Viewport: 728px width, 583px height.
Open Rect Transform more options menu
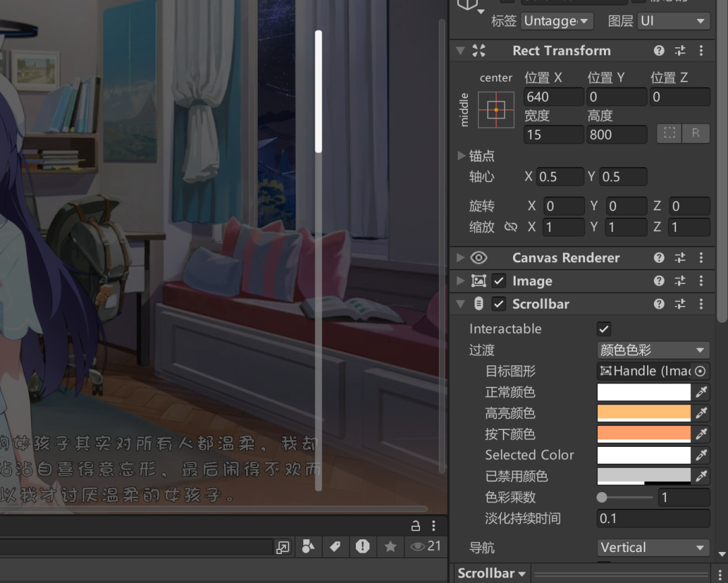[x=701, y=51]
